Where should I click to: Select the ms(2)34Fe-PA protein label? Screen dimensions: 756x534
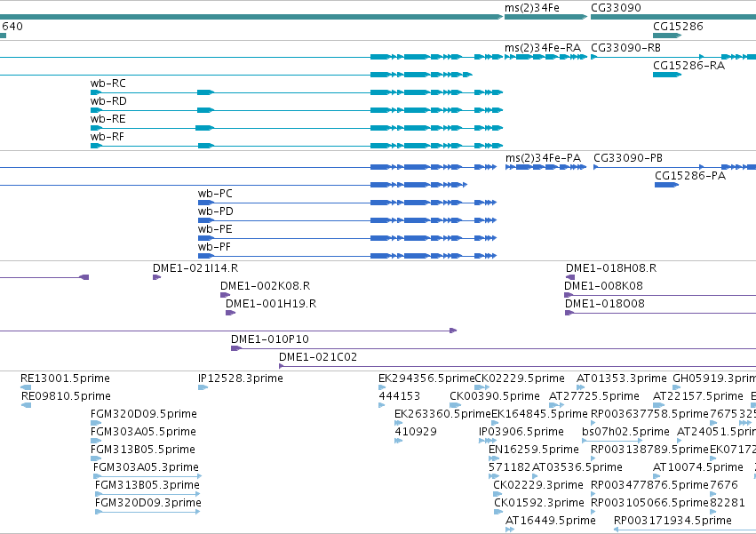(x=544, y=158)
